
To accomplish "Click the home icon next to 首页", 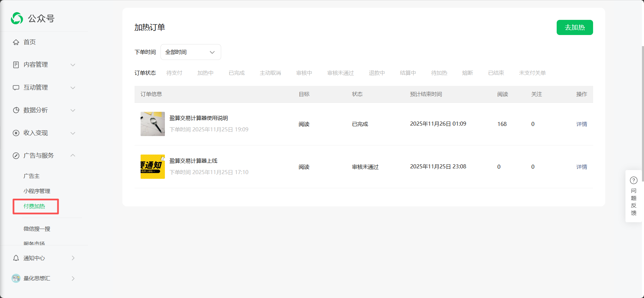I will click(x=16, y=42).
